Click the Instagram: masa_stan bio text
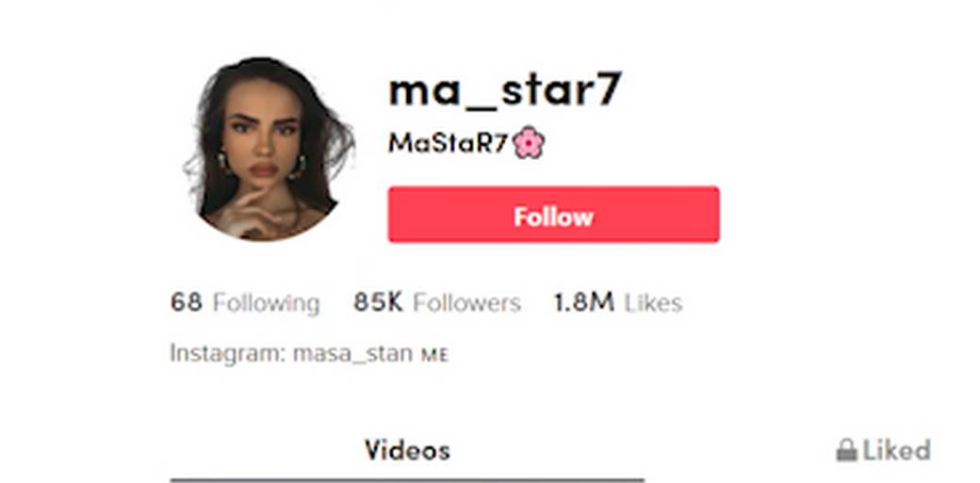This screenshot has height=483, width=980. [291, 354]
